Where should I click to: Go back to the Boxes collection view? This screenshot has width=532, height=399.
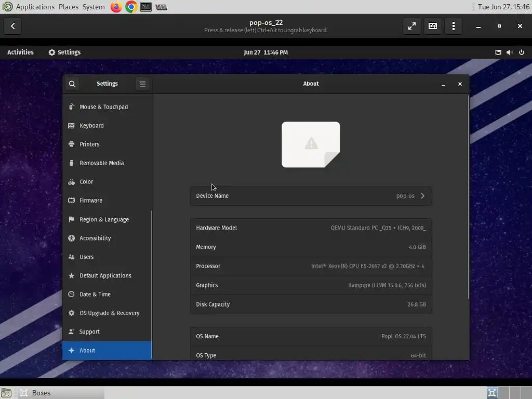pyautogui.click(x=12, y=26)
